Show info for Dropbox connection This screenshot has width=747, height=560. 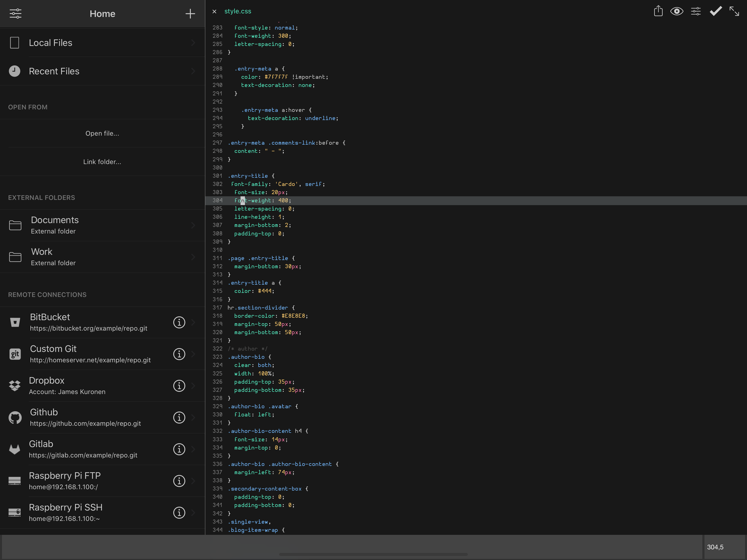click(x=179, y=386)
